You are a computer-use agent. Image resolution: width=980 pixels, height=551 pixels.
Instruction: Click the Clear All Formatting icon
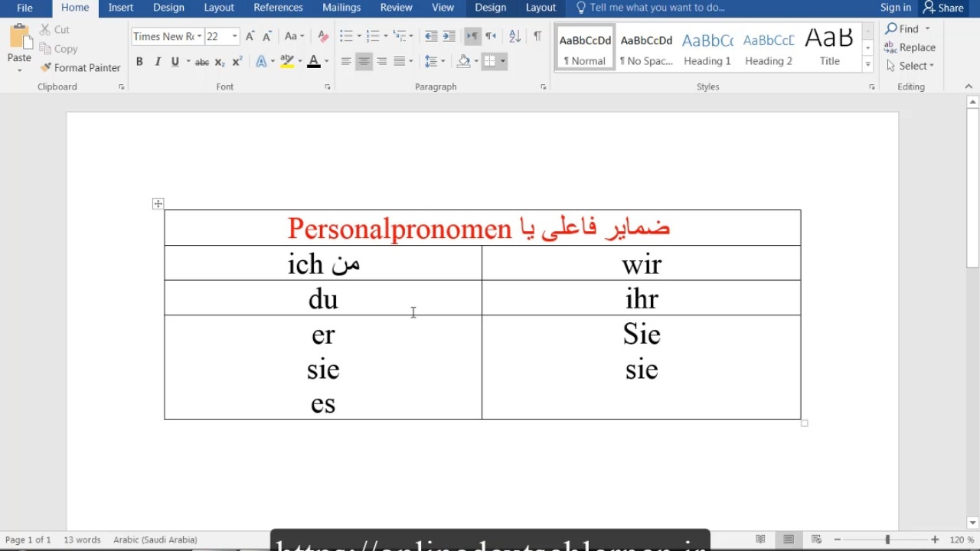coord(322,36)
